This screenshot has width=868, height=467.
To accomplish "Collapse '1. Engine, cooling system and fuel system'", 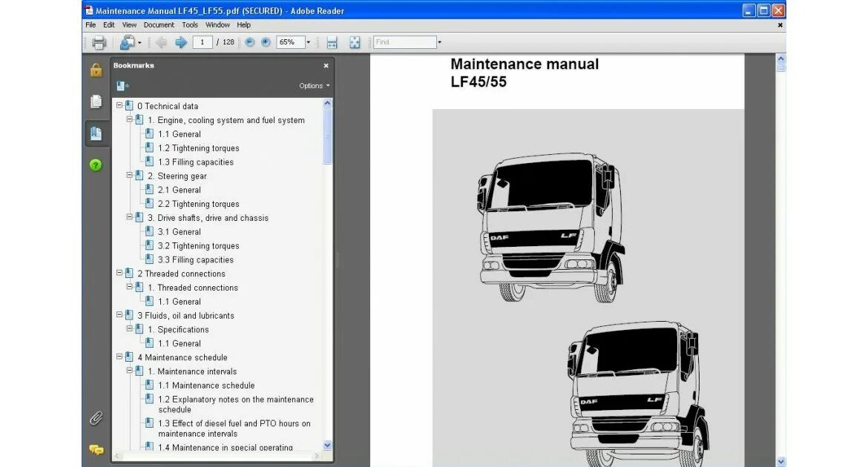I will pos(130,119).
